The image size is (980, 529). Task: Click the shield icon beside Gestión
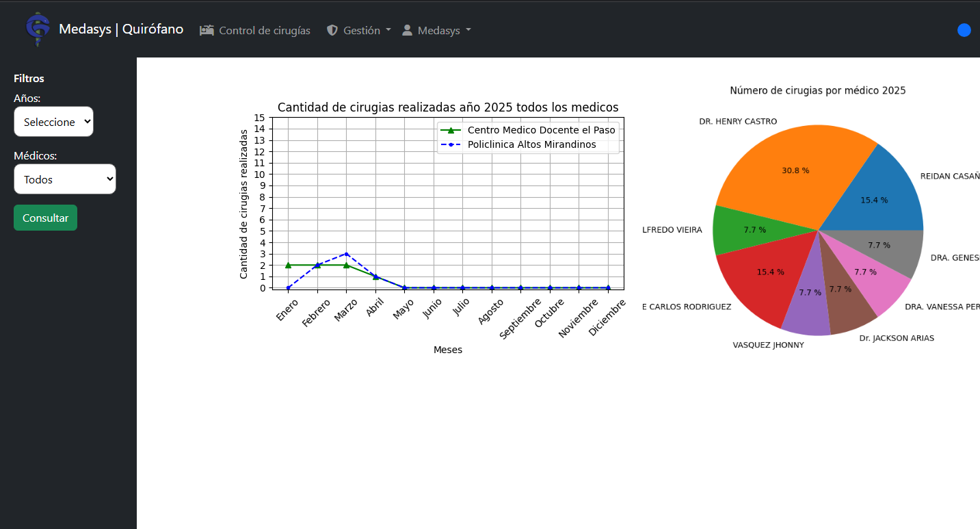(x=332, y=30)
